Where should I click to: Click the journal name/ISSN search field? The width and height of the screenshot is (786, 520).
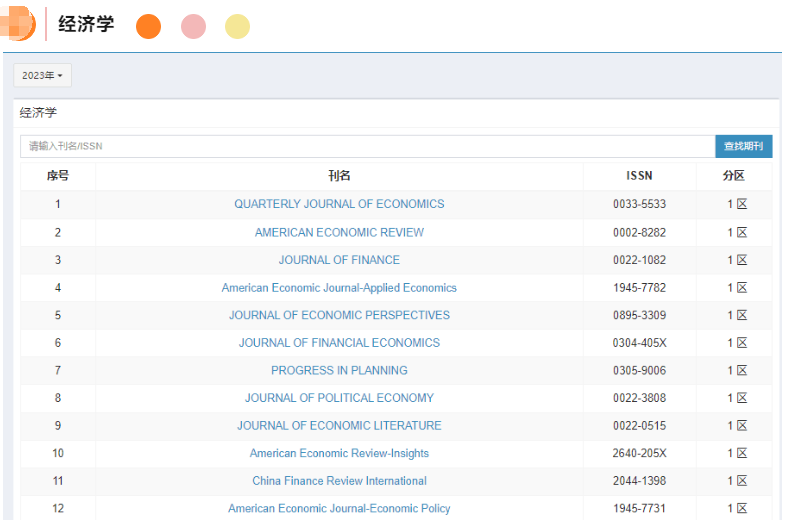[x=367, y=146]
